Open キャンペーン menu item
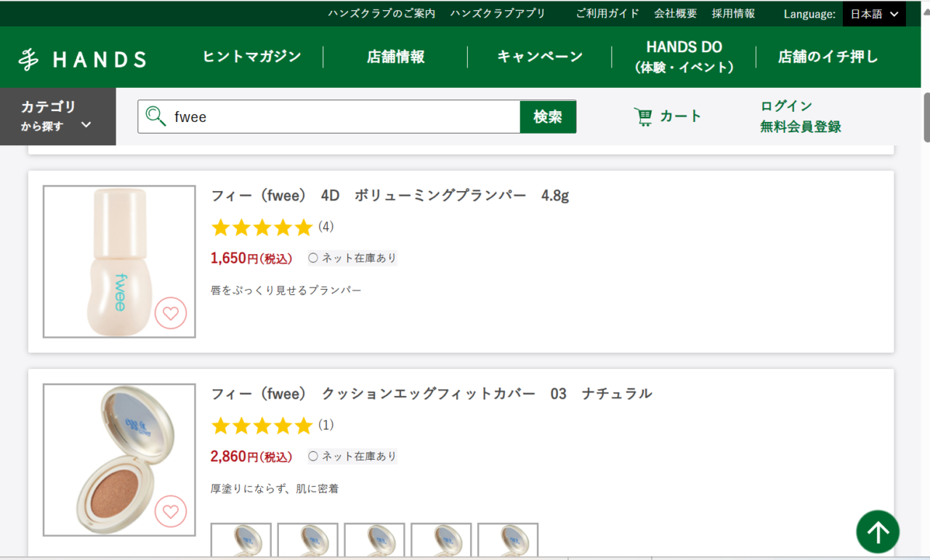The height and width of the screenshot is (560, 930). [x=540, y=57]
